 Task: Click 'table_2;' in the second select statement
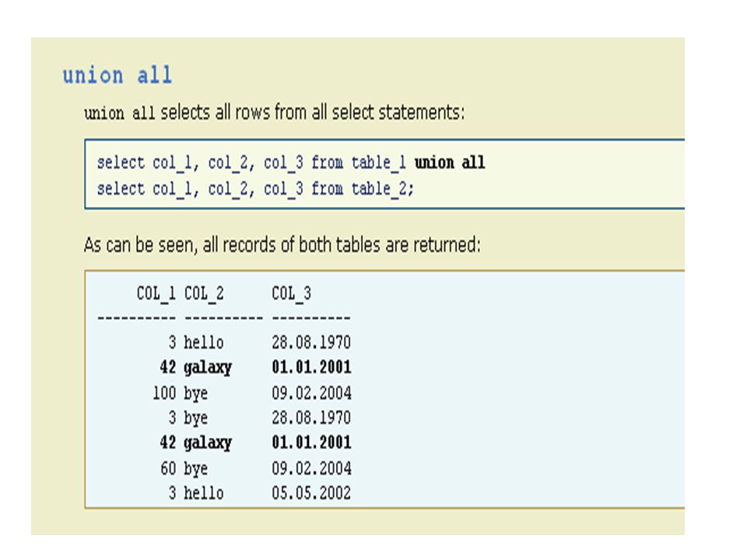point(383,189)
